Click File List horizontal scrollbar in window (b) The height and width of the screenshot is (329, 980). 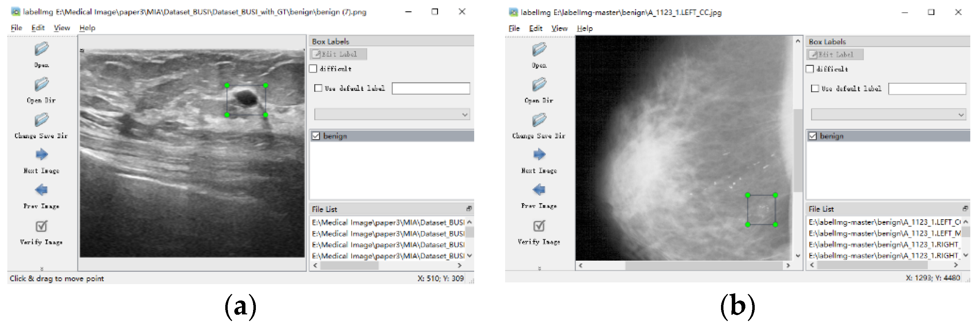872,265
